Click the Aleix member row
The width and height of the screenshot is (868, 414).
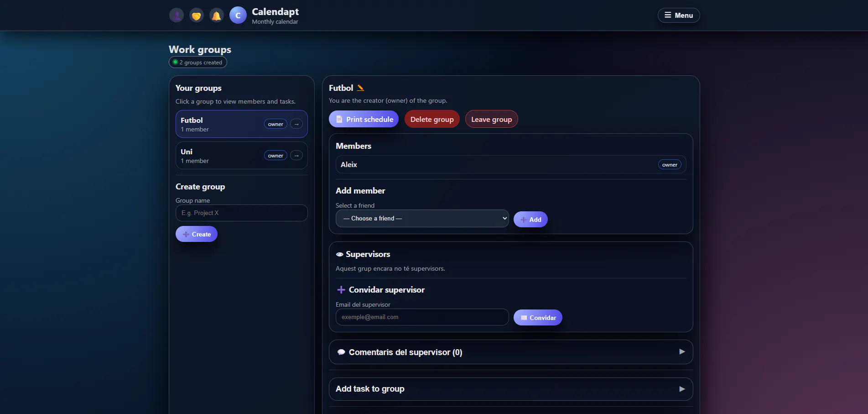coord(511,165)
